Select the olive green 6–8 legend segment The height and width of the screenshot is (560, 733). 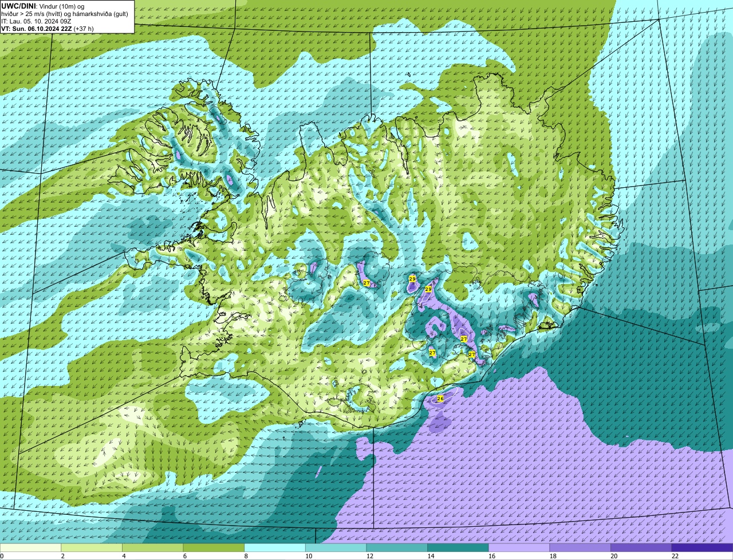[214, 548]
